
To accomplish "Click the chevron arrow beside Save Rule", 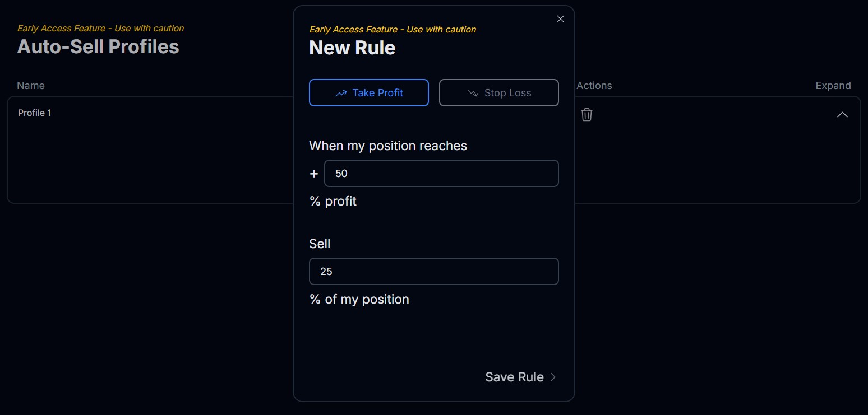I will click(553, 377).
